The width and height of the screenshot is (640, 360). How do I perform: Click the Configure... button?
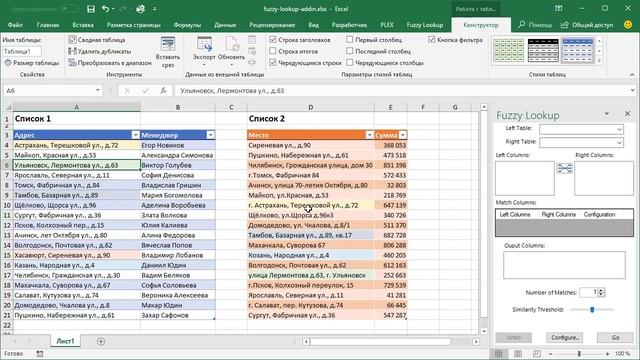564,338
